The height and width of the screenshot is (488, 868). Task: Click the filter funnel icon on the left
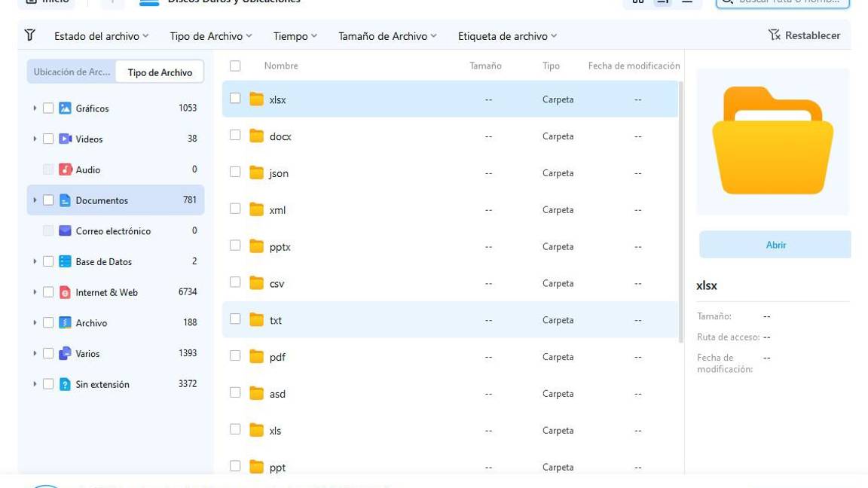(x=29, y=35)
